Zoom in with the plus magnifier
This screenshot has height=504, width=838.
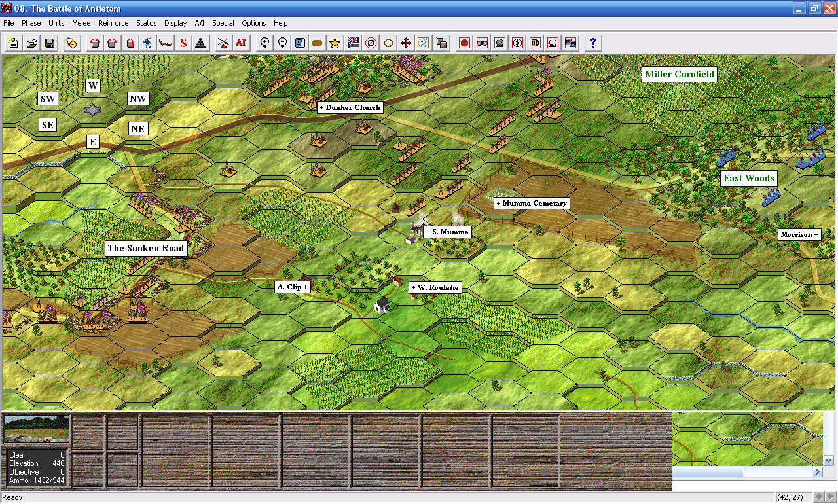click(x=265, y=43)
